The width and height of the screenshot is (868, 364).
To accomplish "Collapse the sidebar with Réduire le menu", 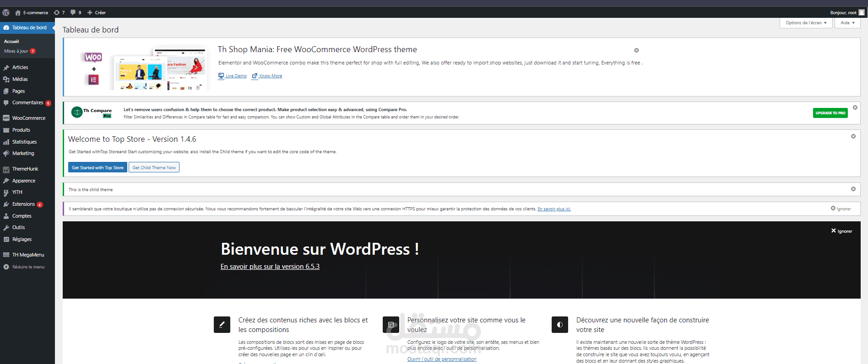I will click(27, 267).
